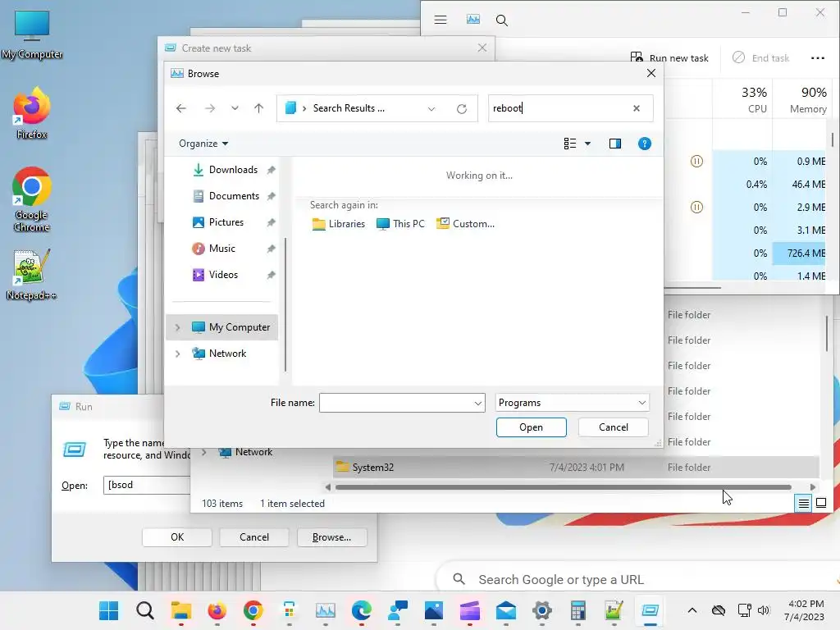Search again in This PC
Image resolution: width=840 pixels, height=630 pixels.
[400, 224]
